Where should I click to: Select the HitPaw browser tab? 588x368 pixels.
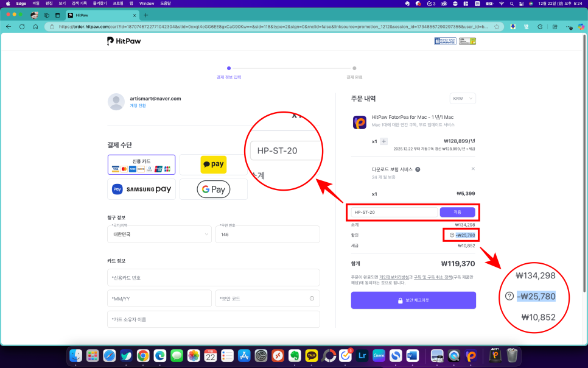point(101,15)
